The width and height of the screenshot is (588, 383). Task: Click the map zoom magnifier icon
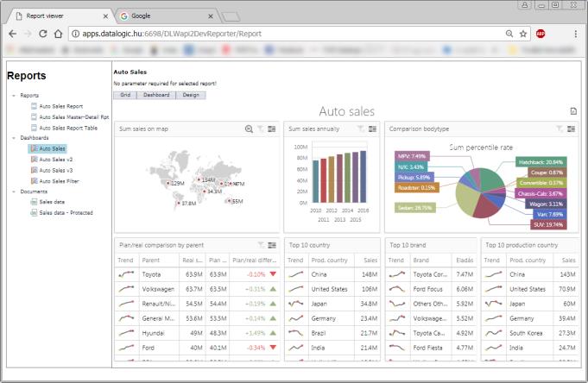point(249,129)
